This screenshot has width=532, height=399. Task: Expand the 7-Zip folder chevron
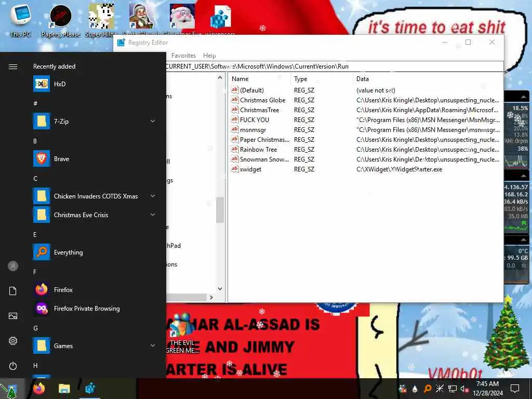click(153, 121)
